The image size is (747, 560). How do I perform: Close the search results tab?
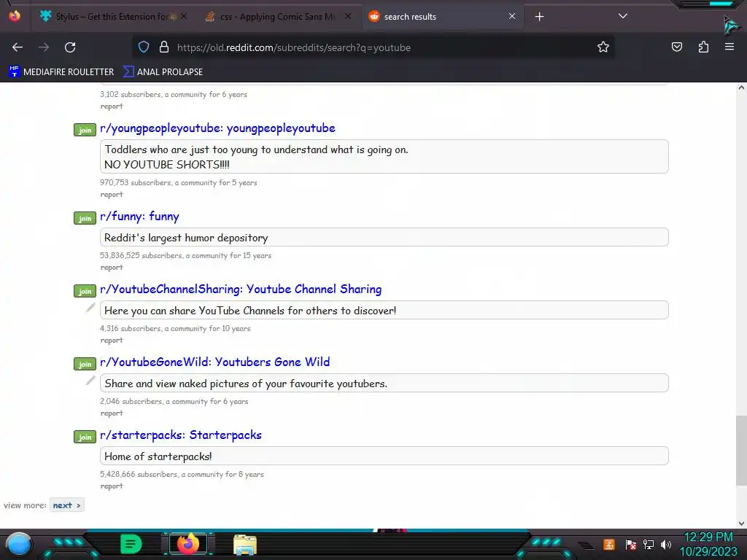(511, 17)
